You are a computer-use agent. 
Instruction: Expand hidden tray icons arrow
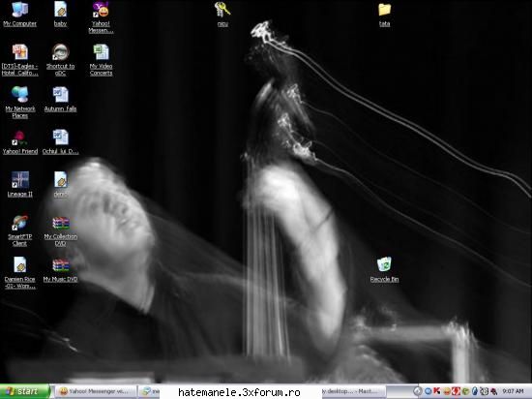418,391
